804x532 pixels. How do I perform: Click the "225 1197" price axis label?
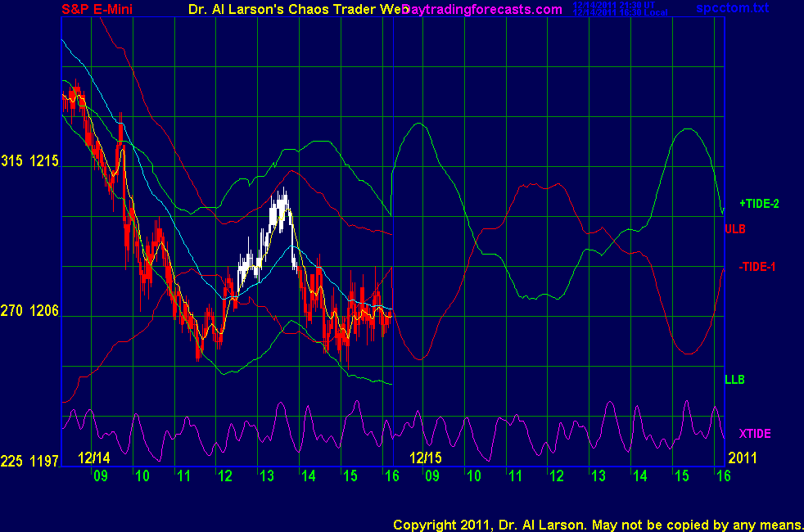(29, 462)
